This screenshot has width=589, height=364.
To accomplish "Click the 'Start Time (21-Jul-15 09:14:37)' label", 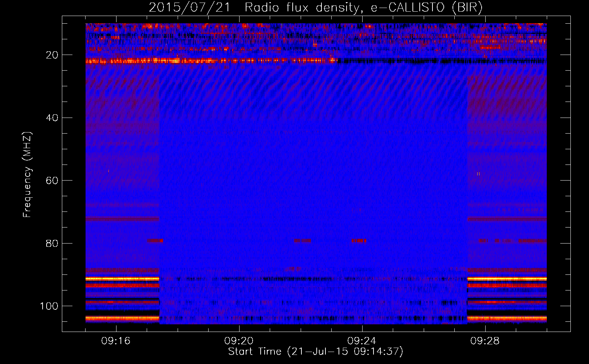I will 316,352.
